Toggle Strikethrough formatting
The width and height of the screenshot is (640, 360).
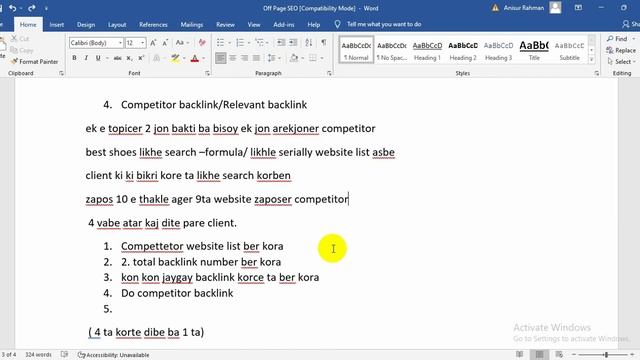tap(118, 58)
